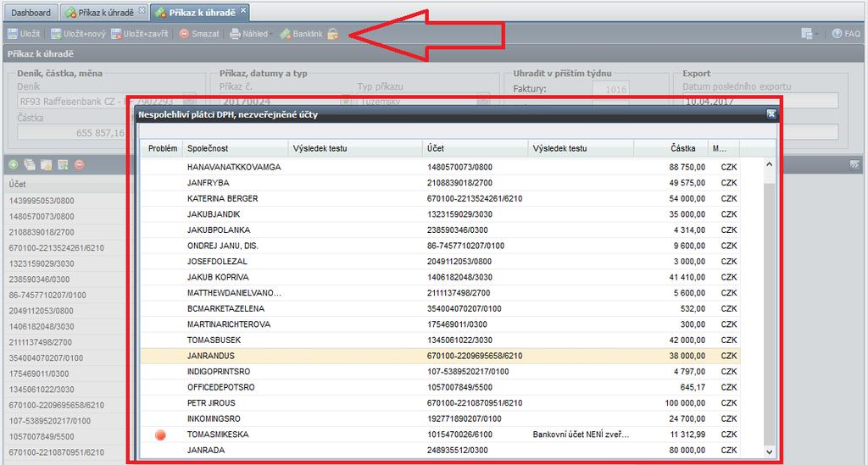Select the MARTINARICHTEROVA row

[x=440, y=324]
